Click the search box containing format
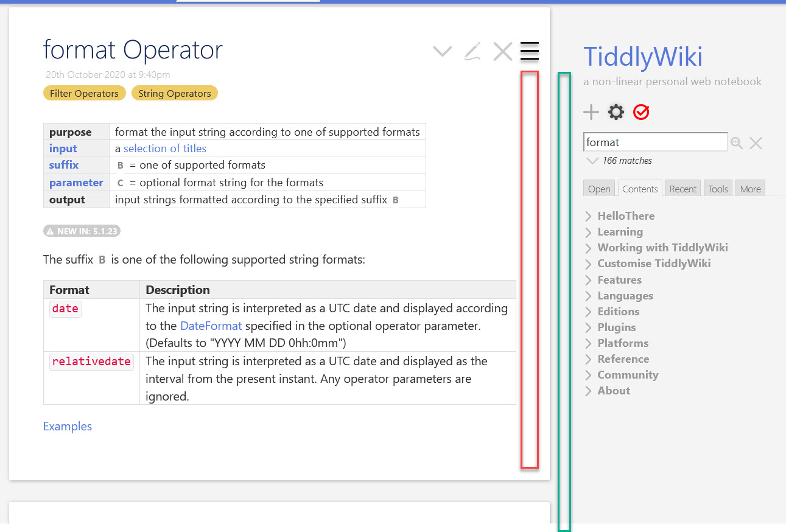The width and height of the screenshot is (786, 532). [x=655, y=142]
